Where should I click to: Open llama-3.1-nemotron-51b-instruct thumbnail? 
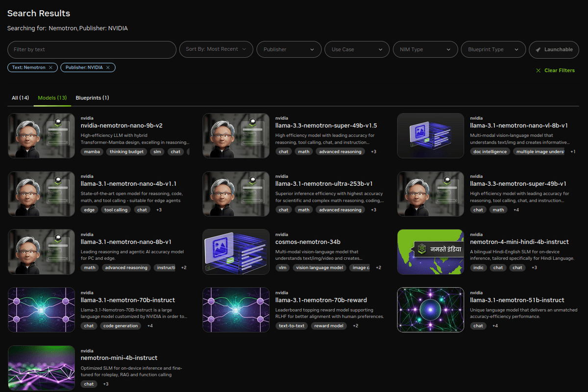431,310
